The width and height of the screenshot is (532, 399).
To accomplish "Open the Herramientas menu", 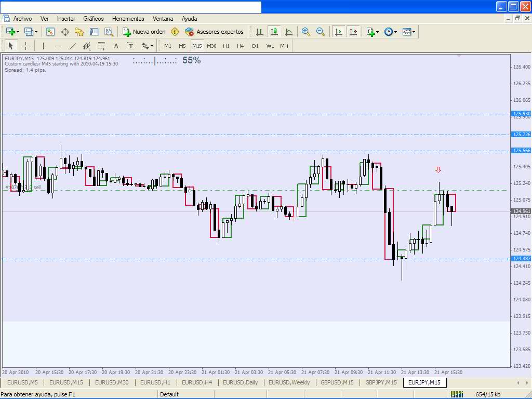I will click(128, 19).
